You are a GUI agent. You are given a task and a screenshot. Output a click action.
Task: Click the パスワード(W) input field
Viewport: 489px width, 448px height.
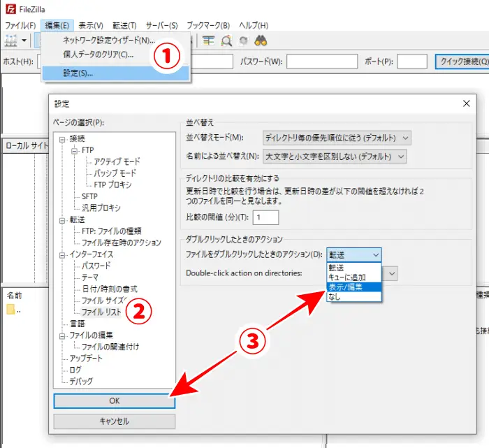(322, 62)
